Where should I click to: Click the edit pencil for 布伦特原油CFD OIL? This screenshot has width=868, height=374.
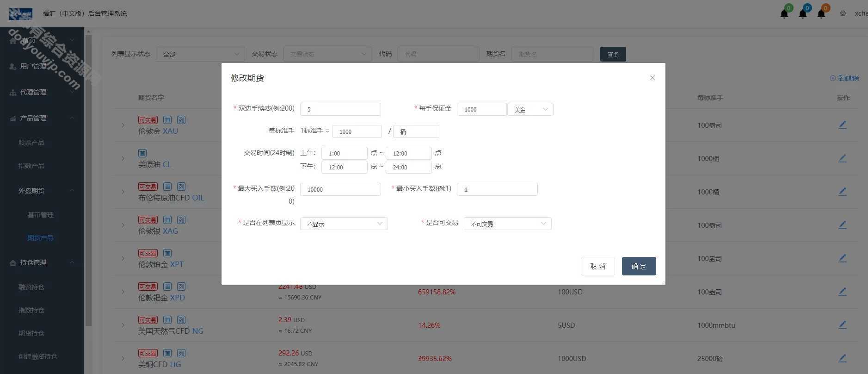point(843,192)
